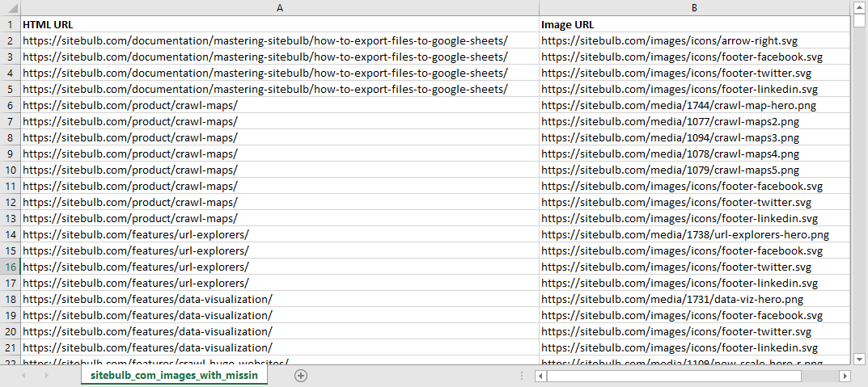This screenshot has width=868, height=387.
Task: Select row 21 header
Action: coord(11,347)
